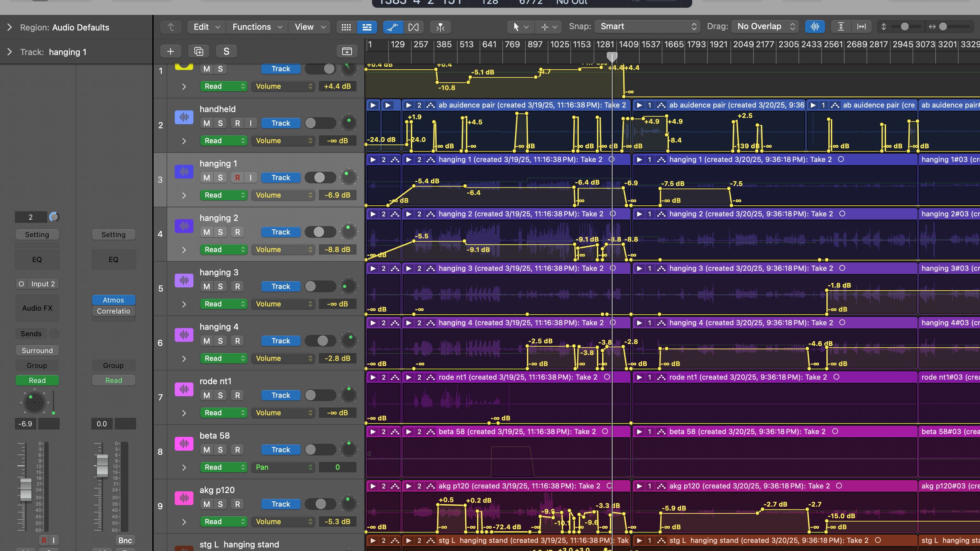Click the Duplicate Track icon

pyautogui.click(x=199, y=51)
